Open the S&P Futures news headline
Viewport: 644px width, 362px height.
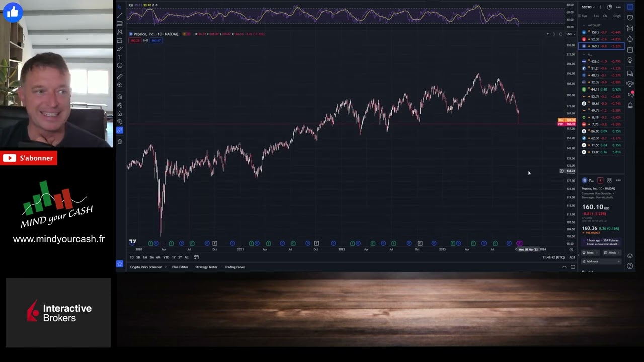point(602,242)
